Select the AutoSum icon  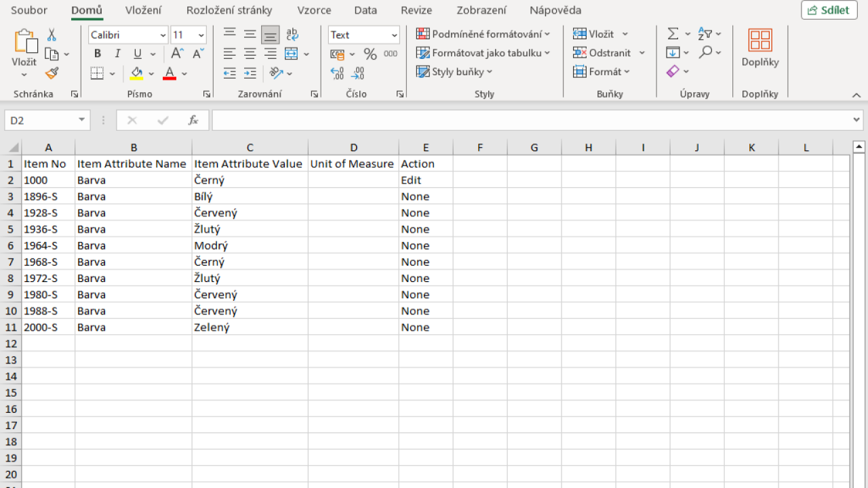(x=674, y=33)
